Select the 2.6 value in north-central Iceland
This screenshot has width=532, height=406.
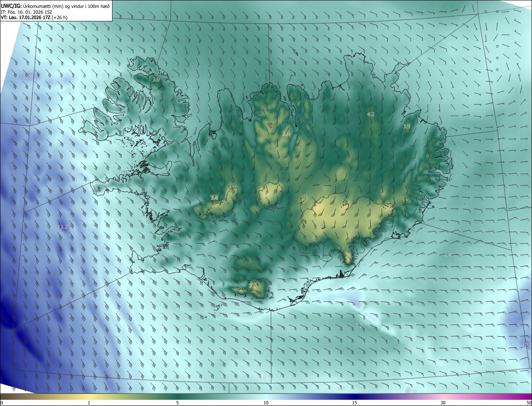[286, 134]
